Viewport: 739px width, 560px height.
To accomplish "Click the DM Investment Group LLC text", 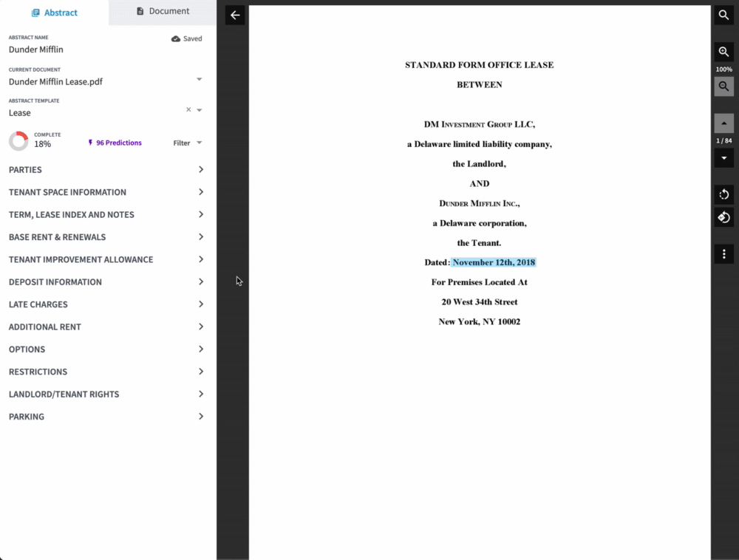I will point(480,124).
